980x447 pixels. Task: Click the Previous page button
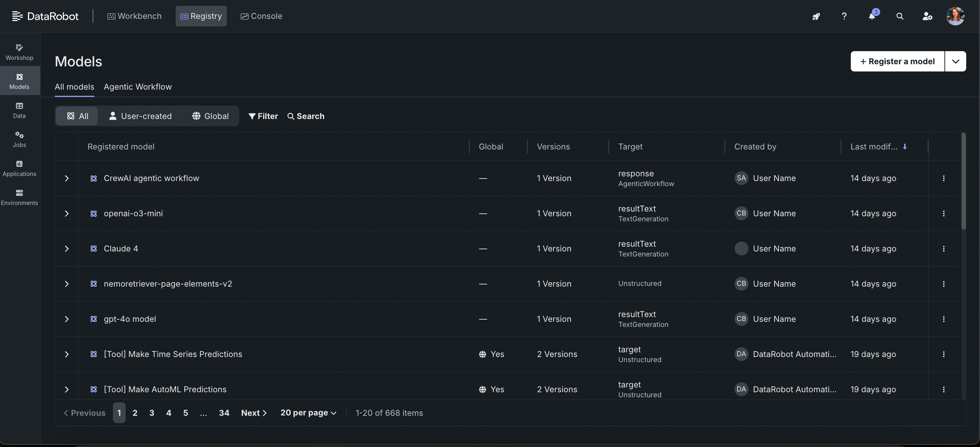pos(85,413)
